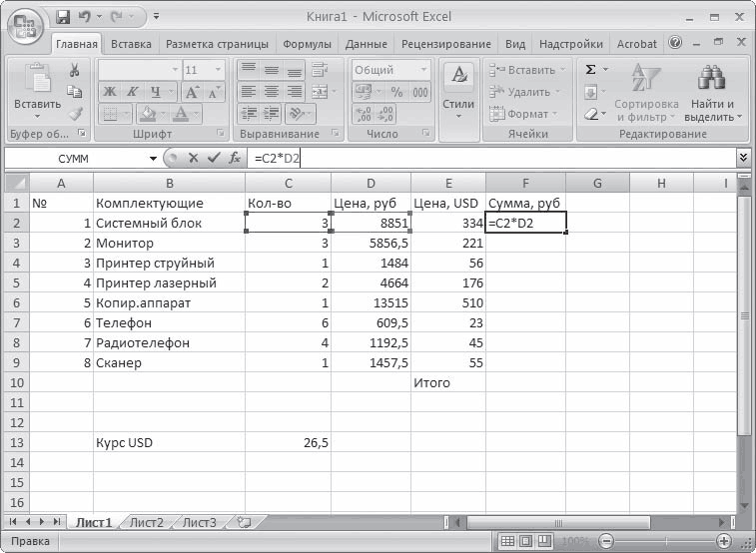Click the AutoSum sigma icon

[x=590, y=70]
